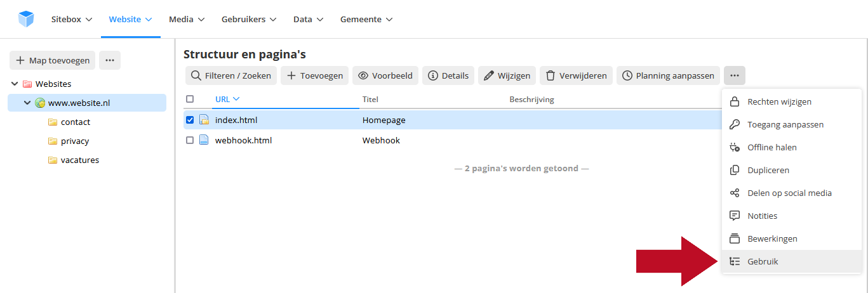
Task: Click the index.html page icon
Action: (204, 120)
